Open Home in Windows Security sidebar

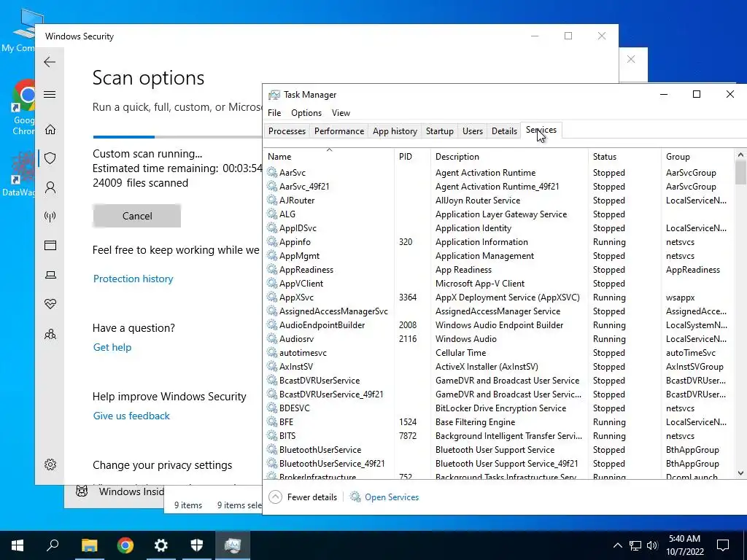pyautogui.click(x=50, y=130)
